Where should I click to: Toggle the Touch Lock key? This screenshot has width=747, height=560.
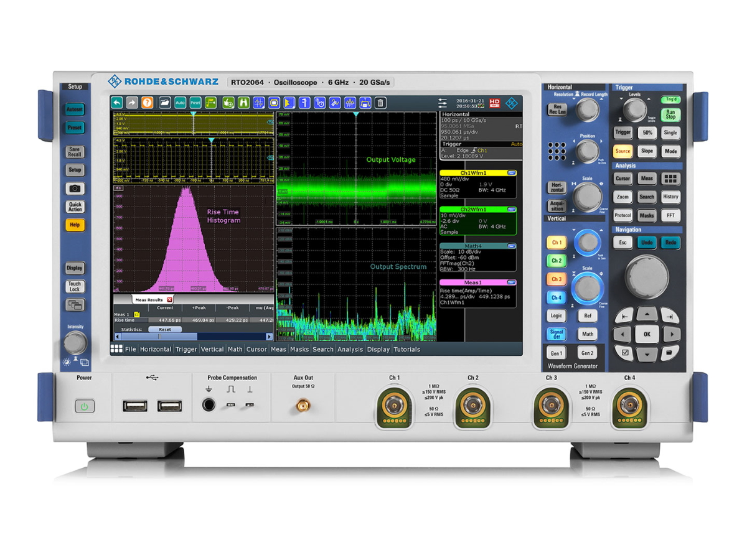(75, 286)
